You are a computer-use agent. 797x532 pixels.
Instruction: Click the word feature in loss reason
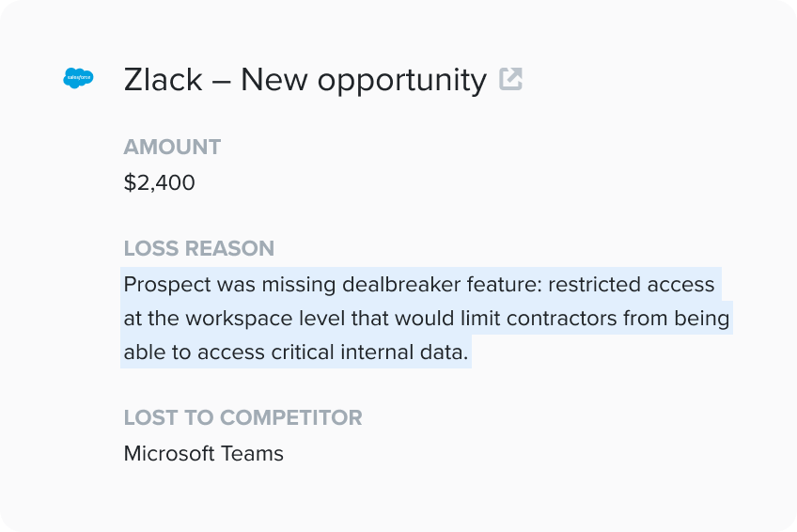tap(505, 284)
